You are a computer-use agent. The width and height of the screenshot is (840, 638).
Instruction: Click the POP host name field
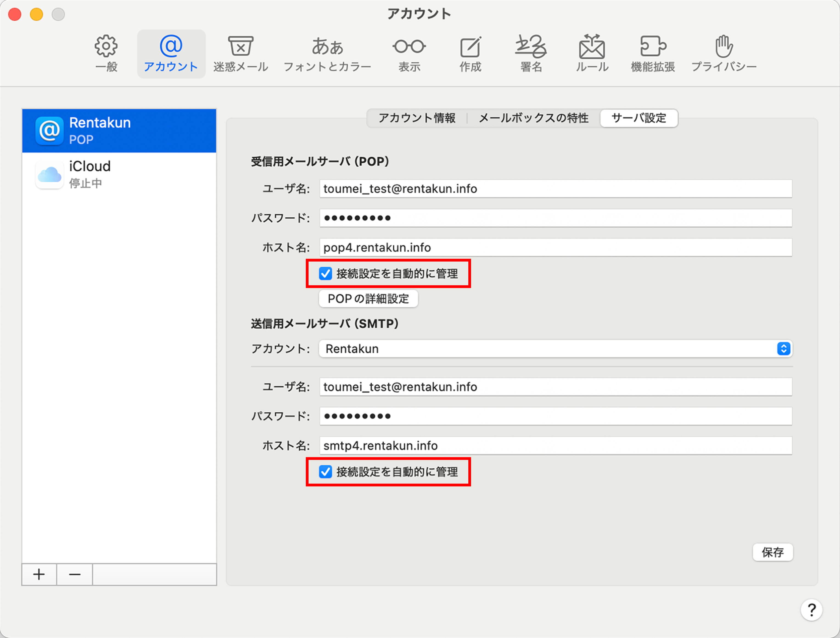555,247
